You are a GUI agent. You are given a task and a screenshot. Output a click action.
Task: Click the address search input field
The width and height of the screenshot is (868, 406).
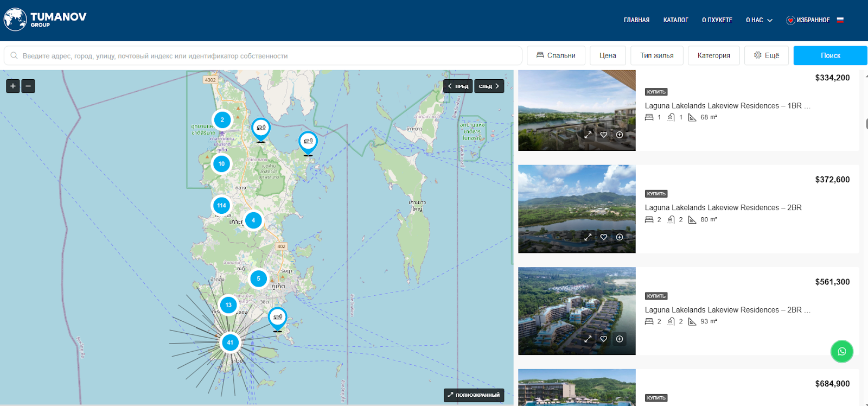coord(263,55)
